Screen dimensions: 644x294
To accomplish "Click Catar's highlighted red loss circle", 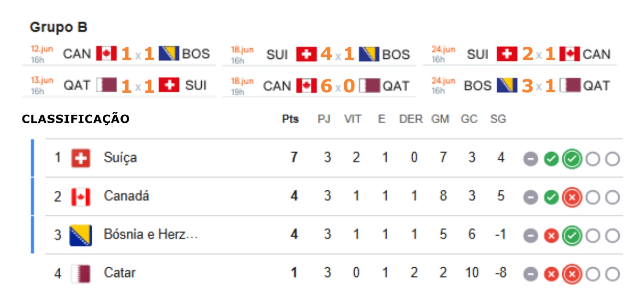I will click(572, 274).
